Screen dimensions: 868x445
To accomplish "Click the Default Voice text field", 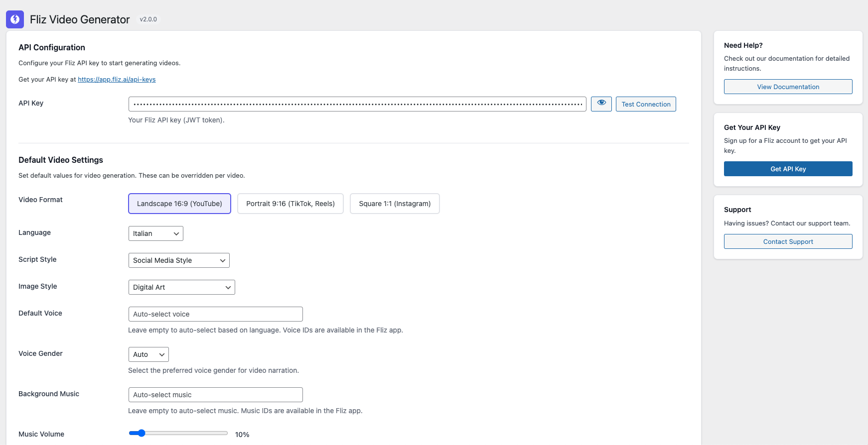I will tap(215, 314).
